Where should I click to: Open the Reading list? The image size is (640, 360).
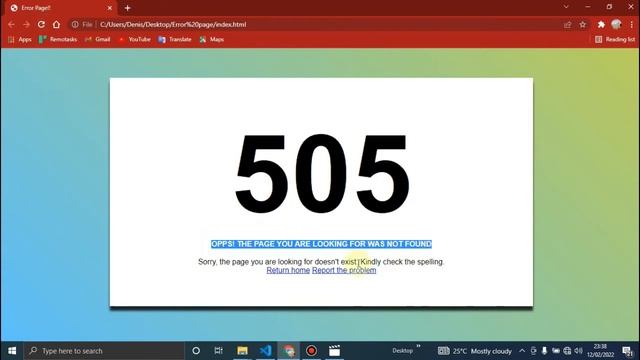(x=615, y=40)
